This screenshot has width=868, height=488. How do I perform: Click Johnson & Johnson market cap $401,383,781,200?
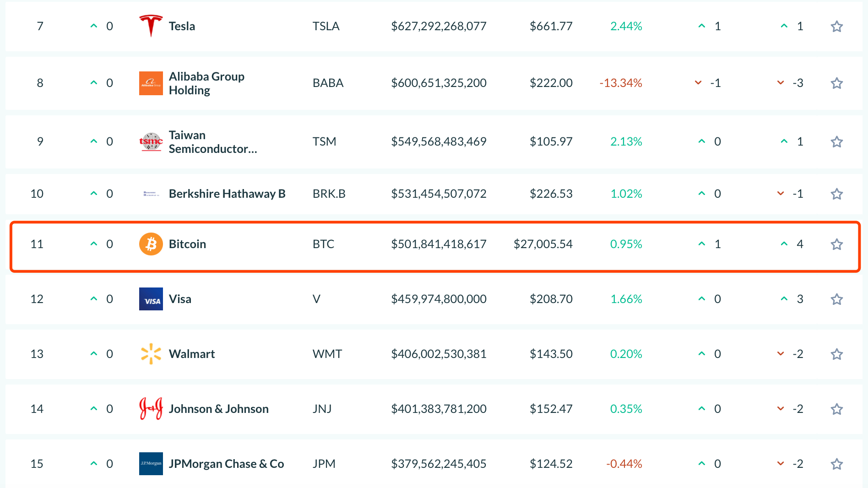coord(439,409)
